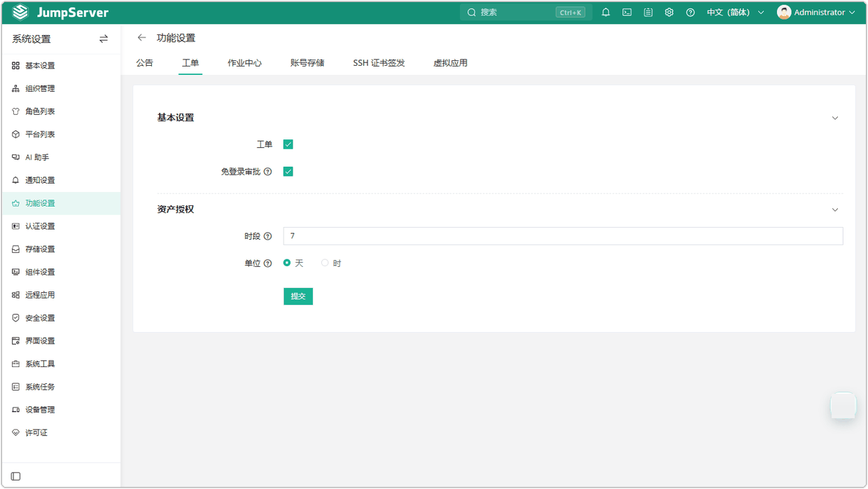Click the 组织管理 sidebar icon
Screen dimensions: 868x489
coord(16,89)
